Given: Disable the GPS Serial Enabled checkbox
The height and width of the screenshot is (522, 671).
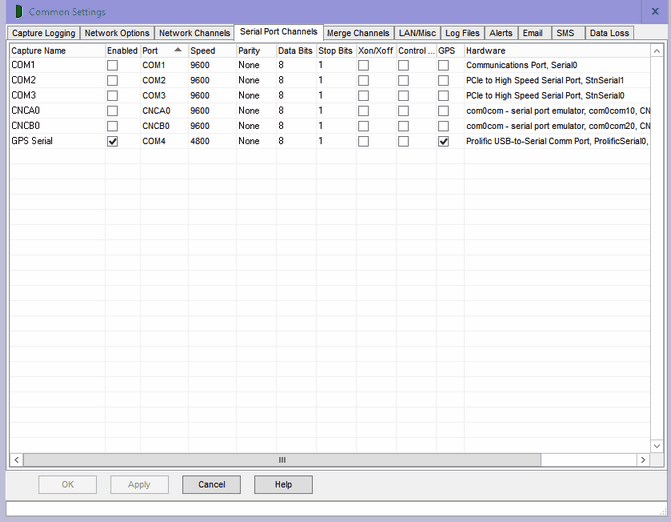Looking at the screenshot, I should (x=112, y=142).
